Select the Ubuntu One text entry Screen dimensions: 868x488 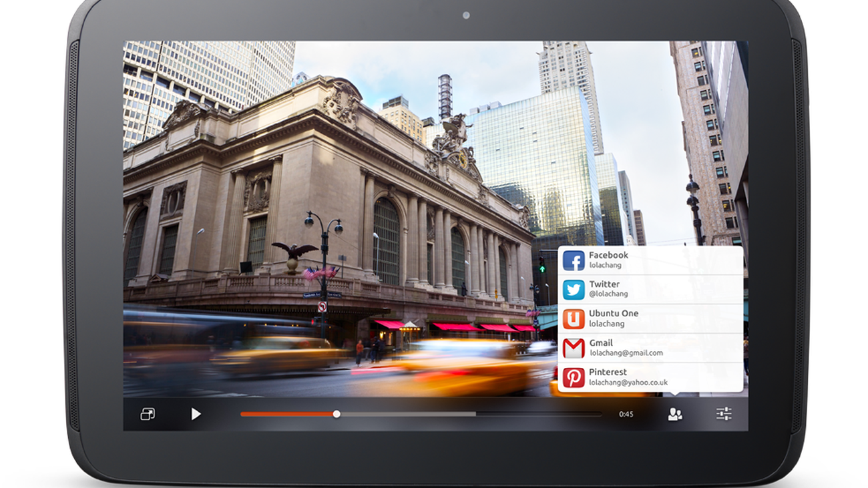click(614, 313)
